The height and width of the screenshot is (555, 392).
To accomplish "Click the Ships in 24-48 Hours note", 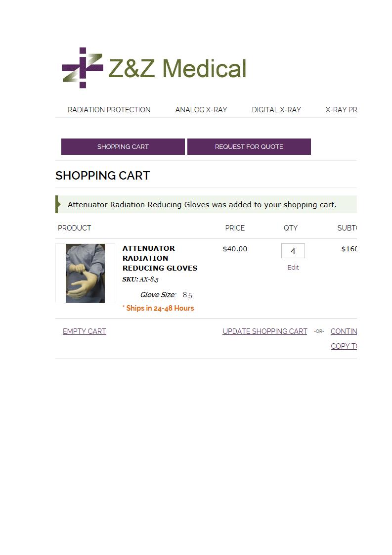I will coord(158,308).
